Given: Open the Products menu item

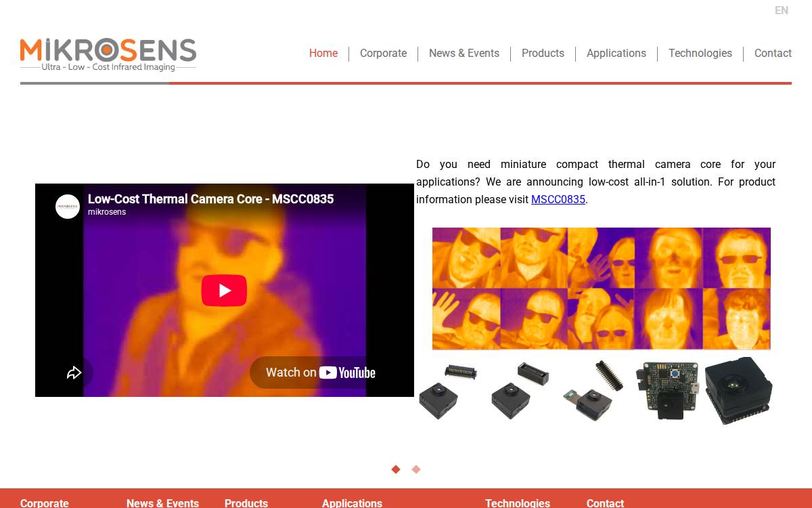Looking at the screenshot, I should click(543, 54).
